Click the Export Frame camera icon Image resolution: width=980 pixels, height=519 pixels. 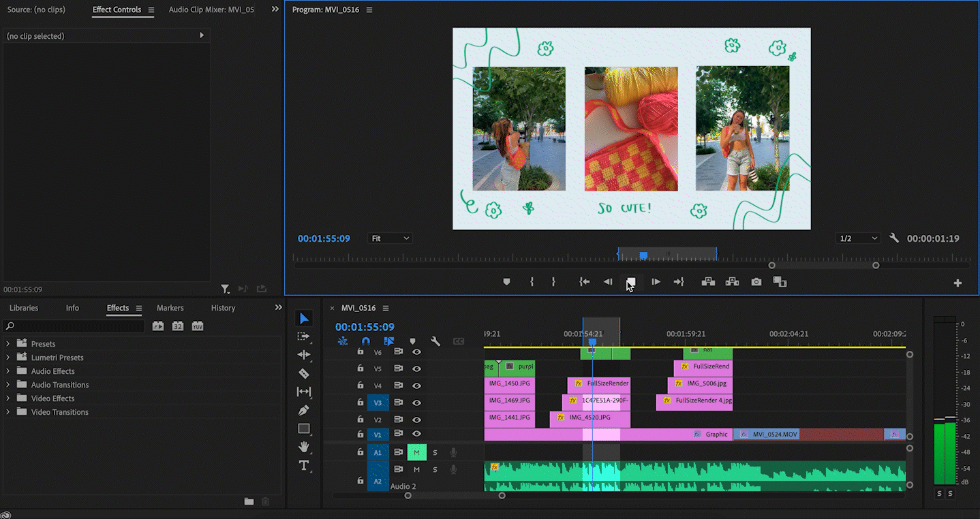click(x=756, y=282)
